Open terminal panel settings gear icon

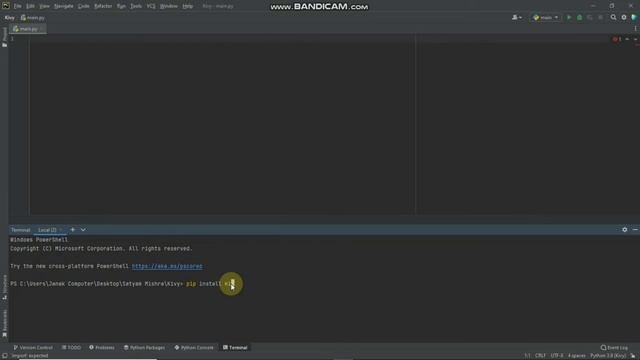pos(624,230)
